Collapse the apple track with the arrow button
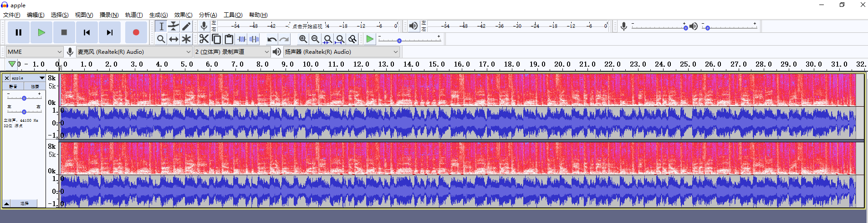The image size is (868, 223). click(6, 203)
